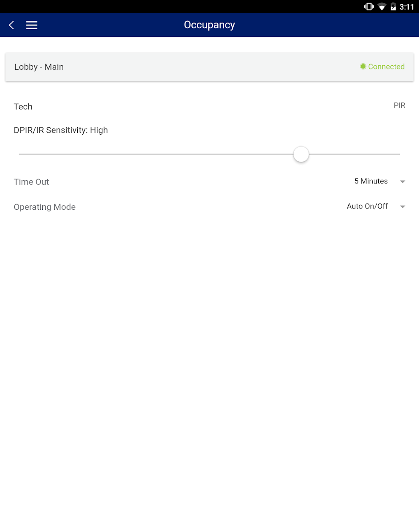Tap the DPIR/IR Sensitivity: High label
This screenshot has width=419, height=532.
[61, 130]
